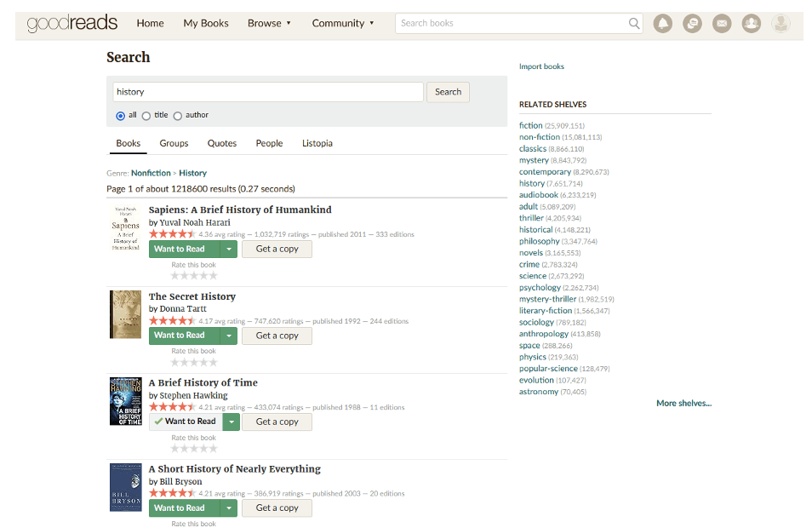
Task: Go to Home in the navigation bar
Action: 150,23
